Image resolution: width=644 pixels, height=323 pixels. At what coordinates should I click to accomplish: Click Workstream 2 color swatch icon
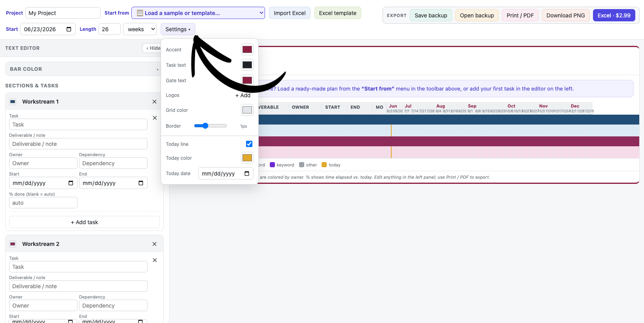tap(13, 244)
